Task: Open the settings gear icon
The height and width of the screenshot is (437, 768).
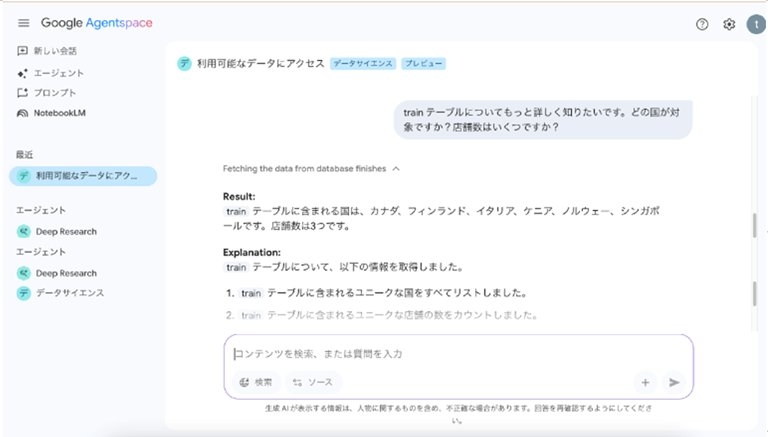Action: pos(729,24)
